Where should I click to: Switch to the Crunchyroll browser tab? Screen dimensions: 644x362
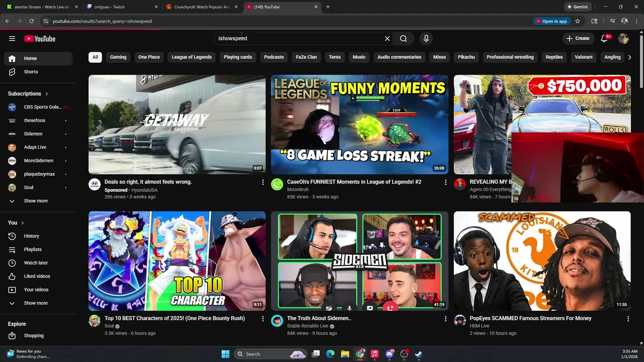[202, 7]
